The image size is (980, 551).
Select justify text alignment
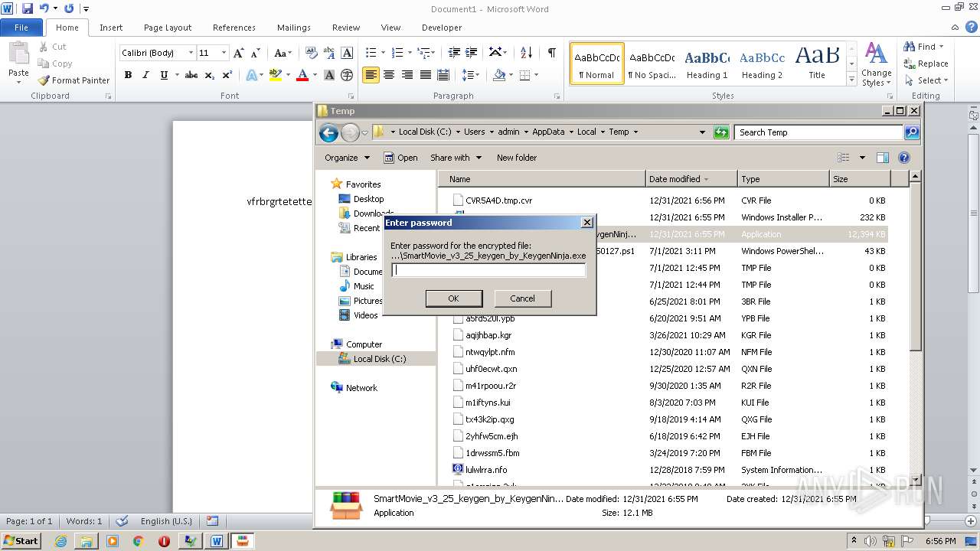pyautogui.click(x=425, y=75)
